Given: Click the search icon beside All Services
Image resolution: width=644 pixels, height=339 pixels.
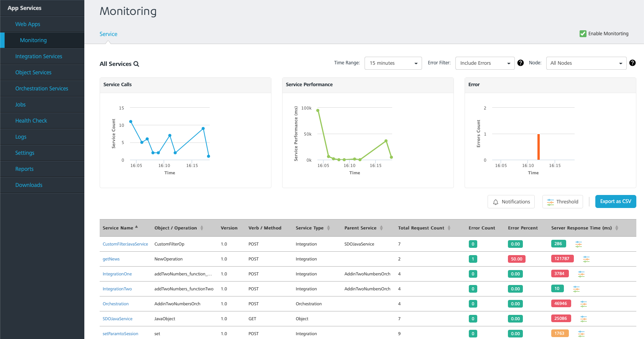Looking at the screenshot, I should [136, 64].
